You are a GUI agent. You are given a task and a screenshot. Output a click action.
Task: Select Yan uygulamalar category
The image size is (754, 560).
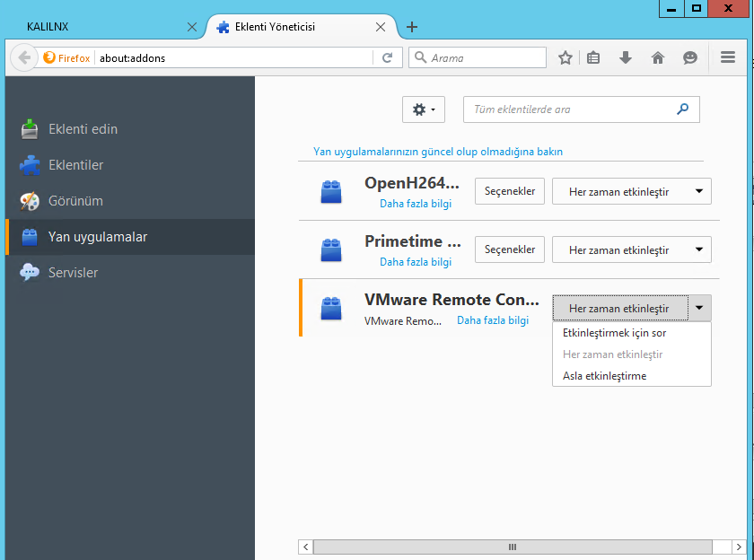click(x=130, y=237)
